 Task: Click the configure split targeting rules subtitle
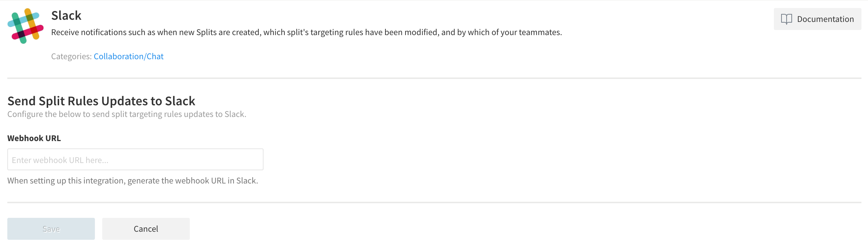point(127,114)
